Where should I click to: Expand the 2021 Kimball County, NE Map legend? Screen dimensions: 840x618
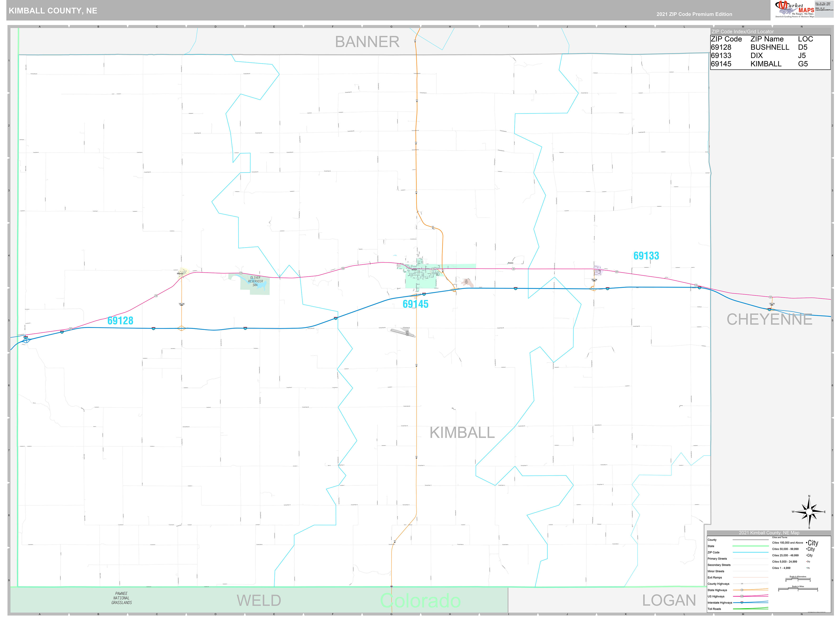pyautogui.click(x=769, y=533)
